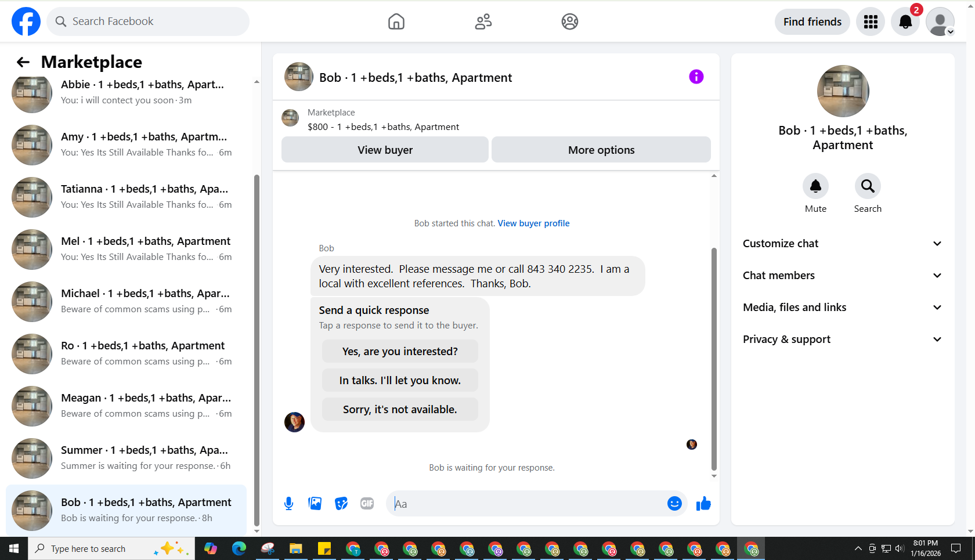Viewport: 975px width, 560px height.
Task: Open the Amy conversation
Action: click(x=127, y=145)
